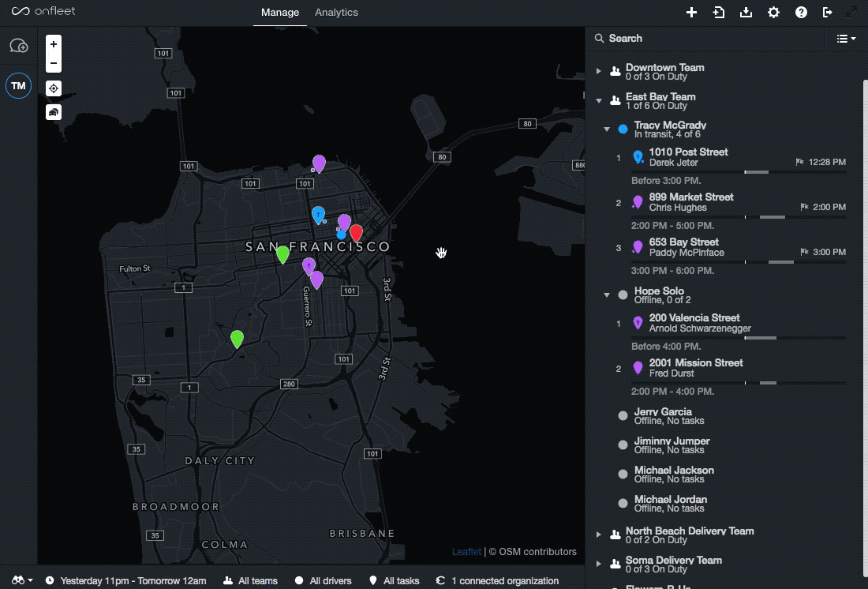Select the green pin near Fulton St
This screenshot has width=868, height=589.
(x=282, y=253)
